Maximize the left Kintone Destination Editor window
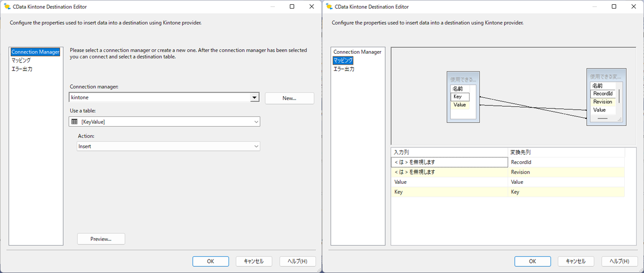Viewport: 644px width, 273px height. click(291, 7)
